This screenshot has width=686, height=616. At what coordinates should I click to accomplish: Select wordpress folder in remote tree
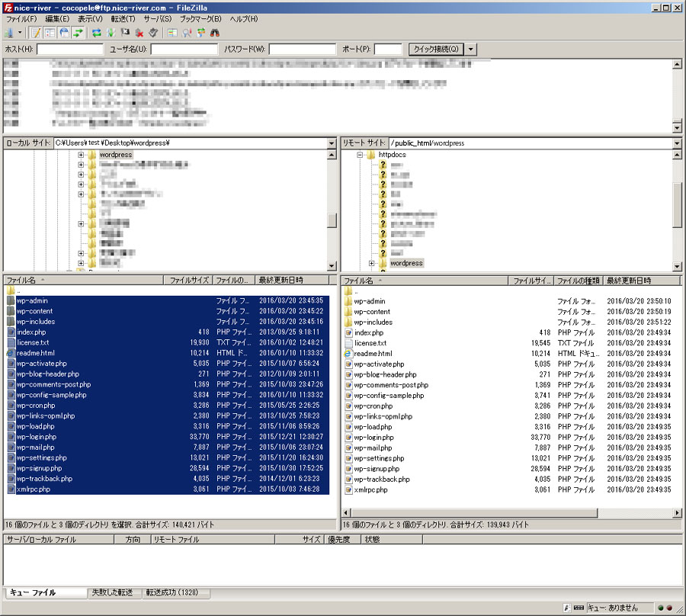pos(406,263)
